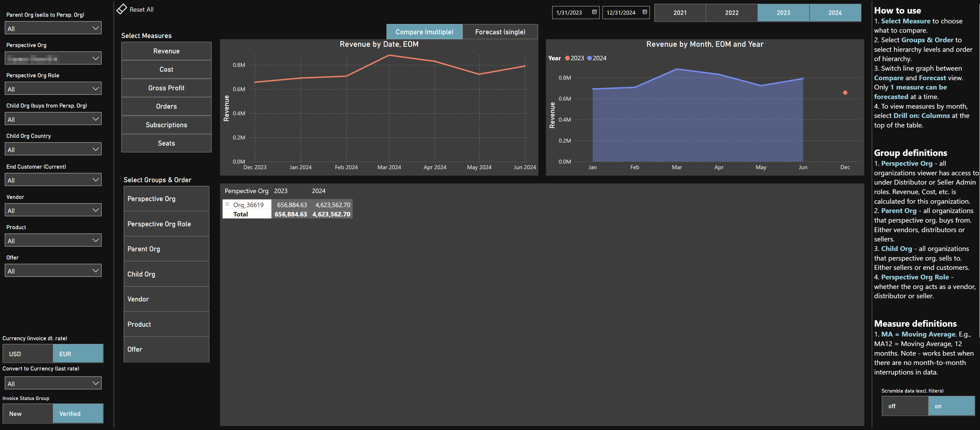Viewport: 980px width, 430px height.
Task: Toggle the 2021 year slicer
Action: pos(680,12)
